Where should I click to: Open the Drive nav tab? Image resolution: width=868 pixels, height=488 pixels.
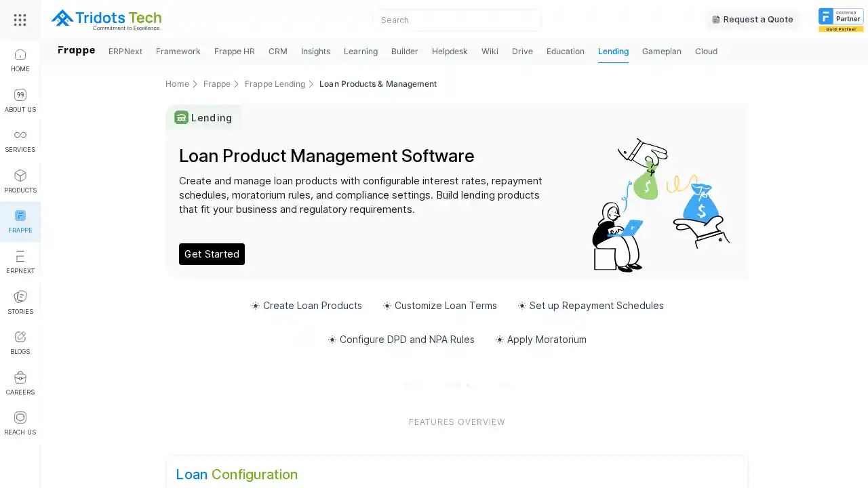pyautogui.click(x=522, y=51)
